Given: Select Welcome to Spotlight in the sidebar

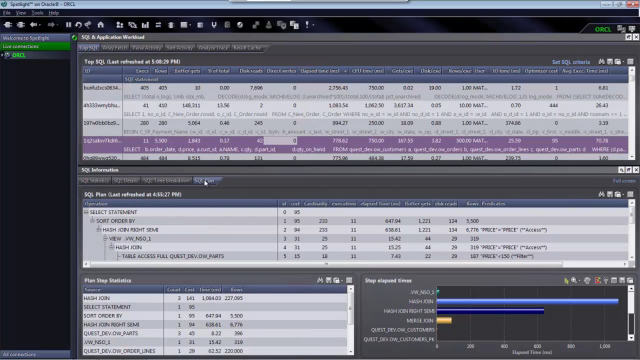Looking at the screenshot, I should coord(35,38).
